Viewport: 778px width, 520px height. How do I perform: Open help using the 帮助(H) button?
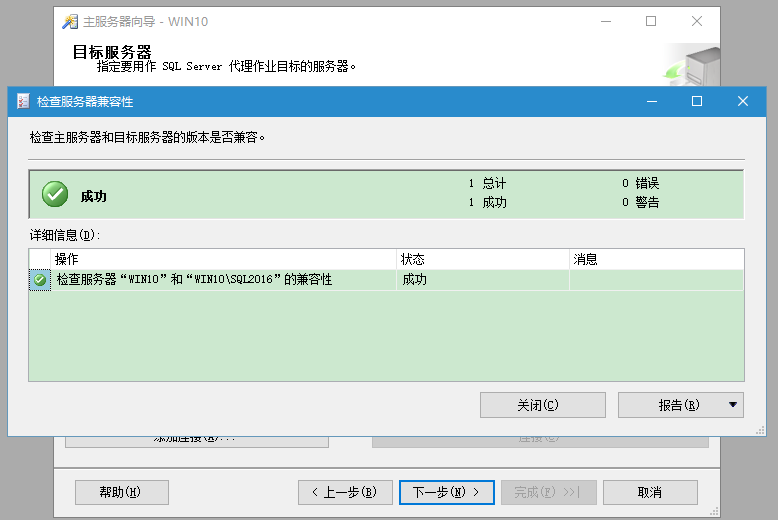121,492
